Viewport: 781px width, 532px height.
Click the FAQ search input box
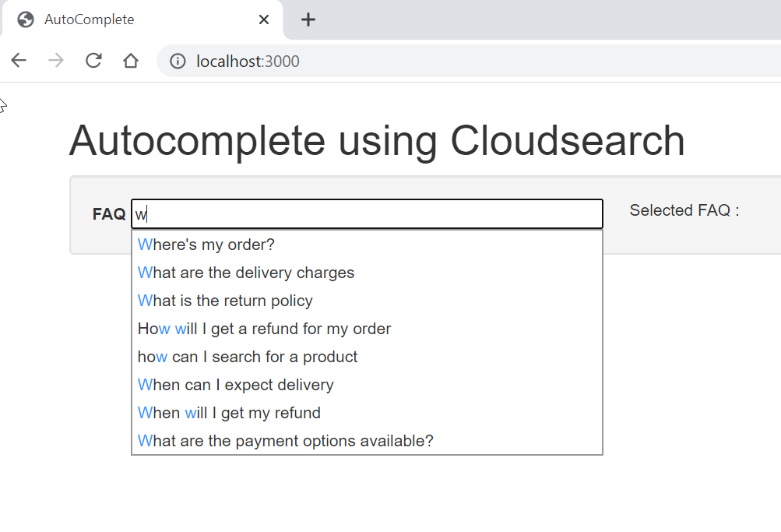(x=366, y=213)
